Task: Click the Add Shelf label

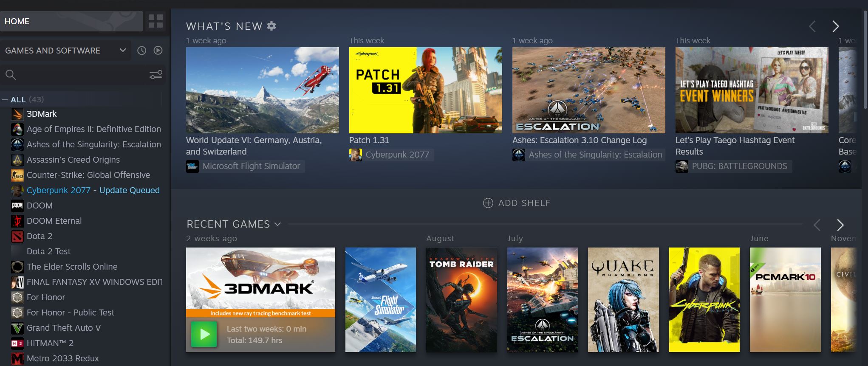Action: [x=524, y=203]
